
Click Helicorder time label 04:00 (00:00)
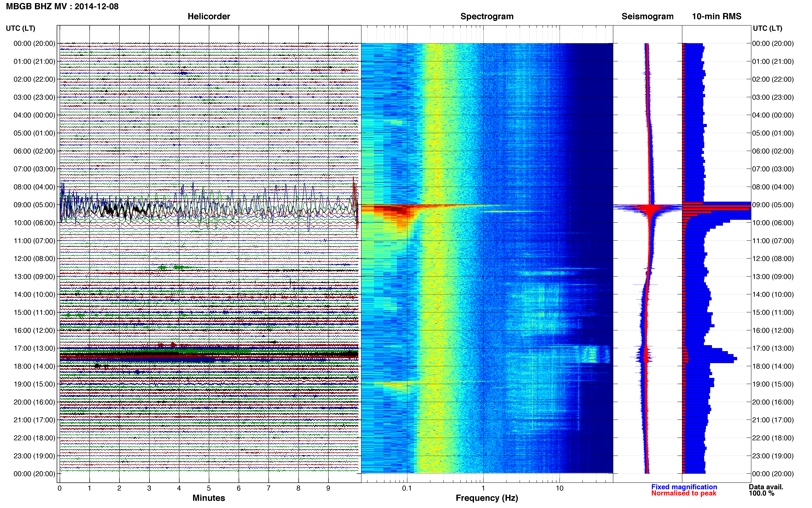pos(34,115)
